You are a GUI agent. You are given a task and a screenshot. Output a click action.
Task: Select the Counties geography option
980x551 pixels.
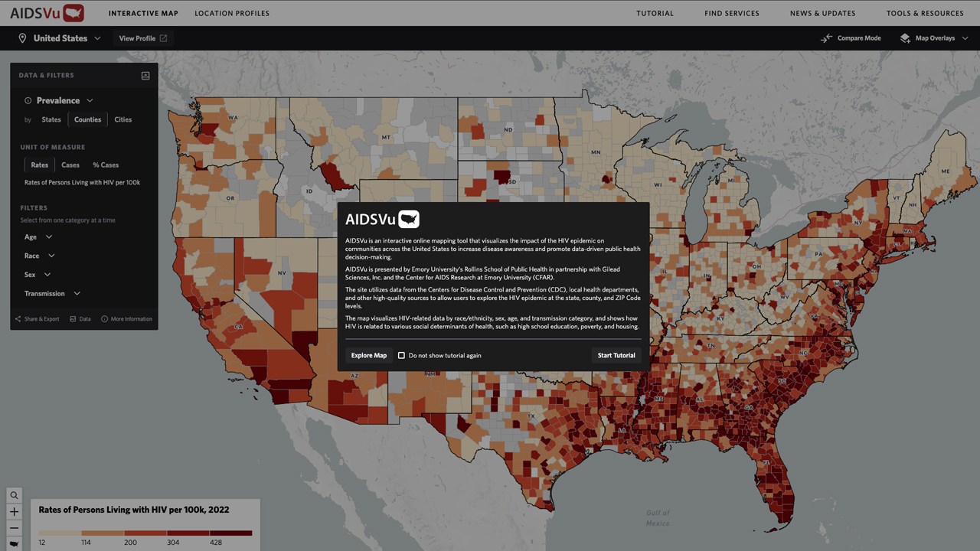(x=88, y=119)
